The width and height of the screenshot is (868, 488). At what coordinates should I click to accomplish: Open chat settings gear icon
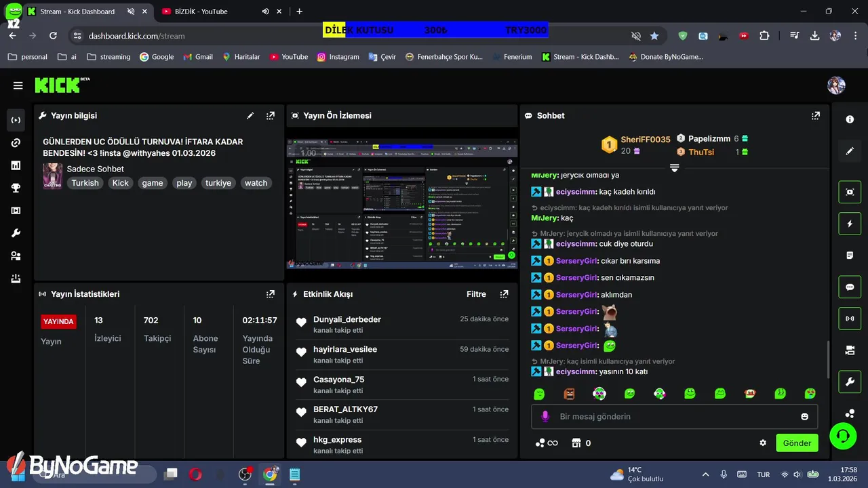(763, 443)
